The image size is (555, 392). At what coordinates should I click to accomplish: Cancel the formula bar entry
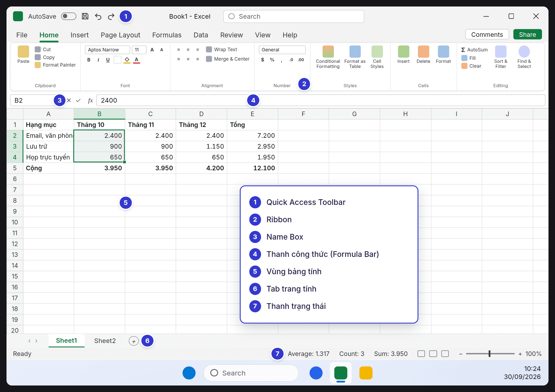pyautogui.click(x=69, y=100)
